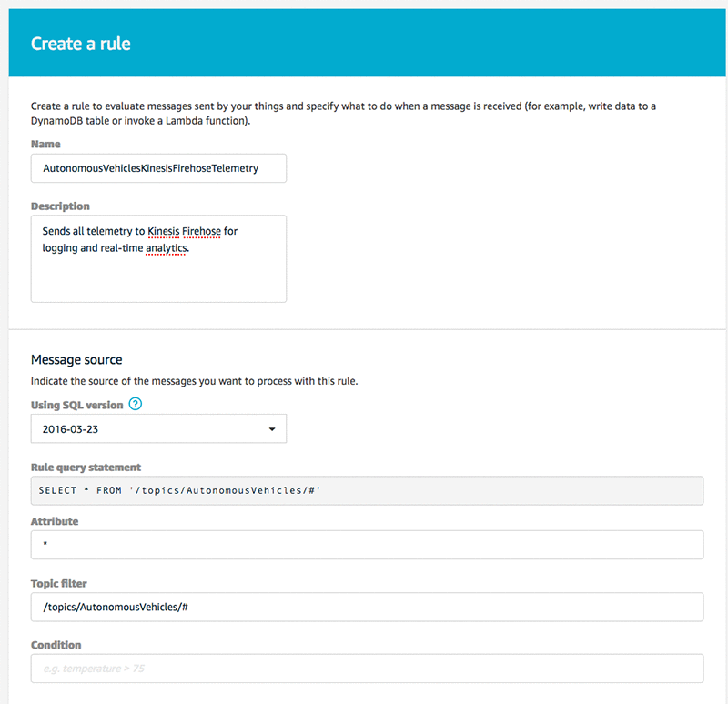Click the Condition field label
Screen dimensions: 728x704
pos(56,645)
